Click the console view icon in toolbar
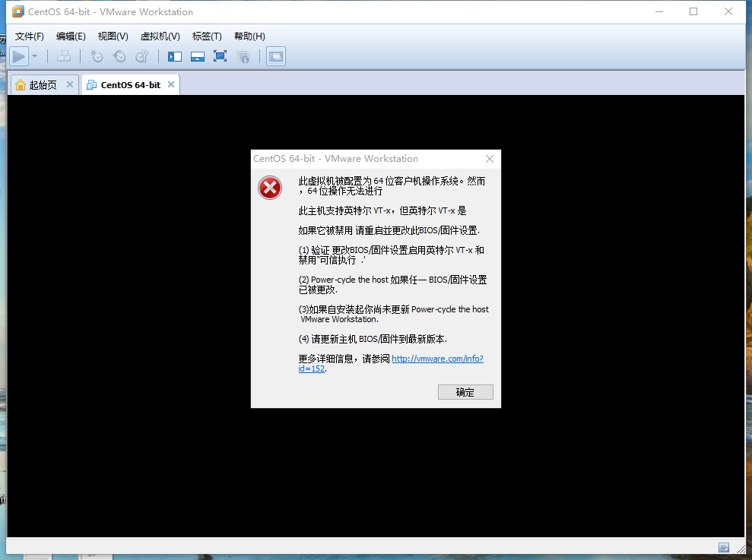This screenshot has width=752, height=560. click(x=276, y=56)
